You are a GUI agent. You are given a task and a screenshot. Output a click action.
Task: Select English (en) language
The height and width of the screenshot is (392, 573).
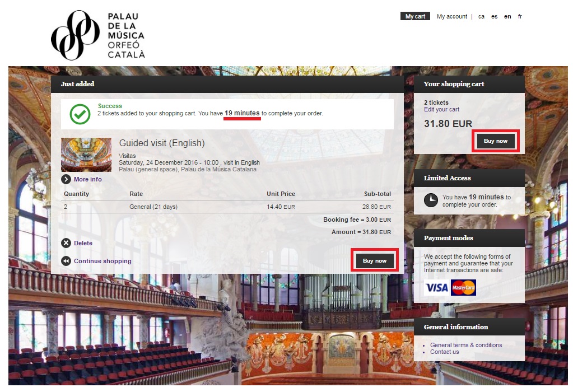(507, 16)
